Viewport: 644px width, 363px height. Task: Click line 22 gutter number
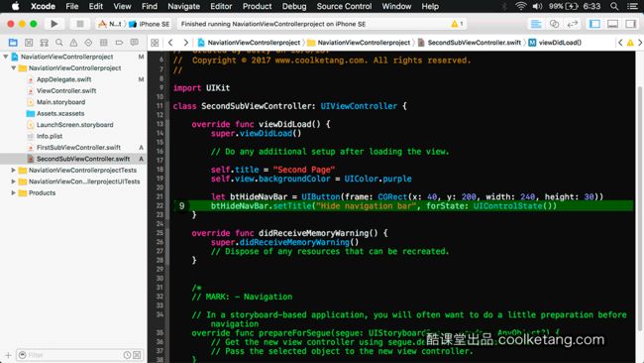pyautogui.click(x=160, y=205)
